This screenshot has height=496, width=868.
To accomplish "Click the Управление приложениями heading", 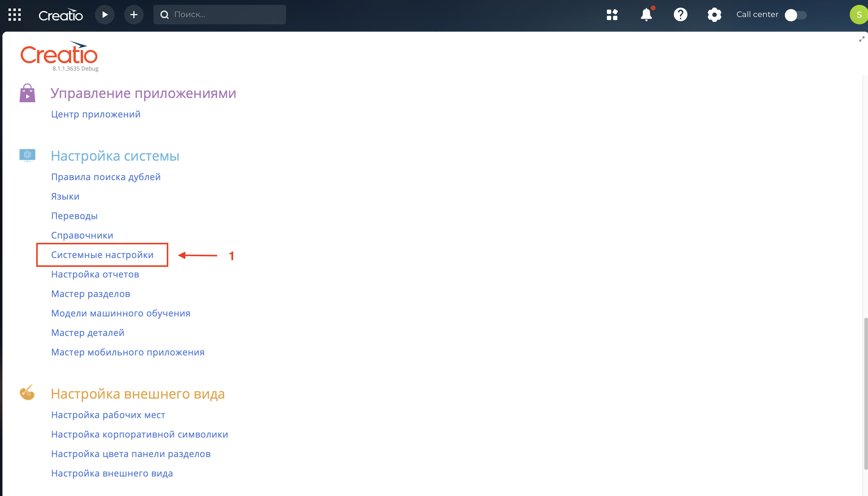I will [x=143, y=93].
